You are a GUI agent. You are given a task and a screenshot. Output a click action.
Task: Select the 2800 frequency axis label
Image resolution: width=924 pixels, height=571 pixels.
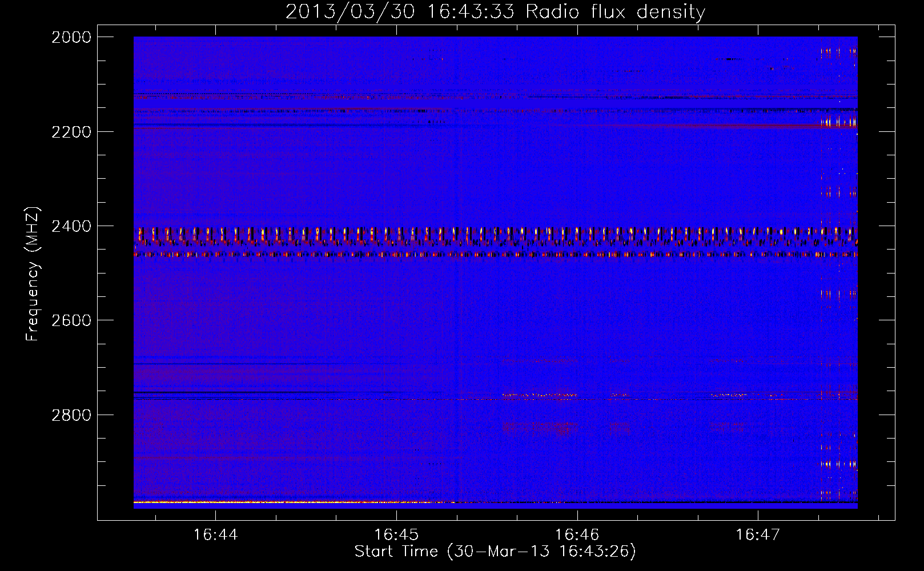pyautogui.click(x=71, y=415)
